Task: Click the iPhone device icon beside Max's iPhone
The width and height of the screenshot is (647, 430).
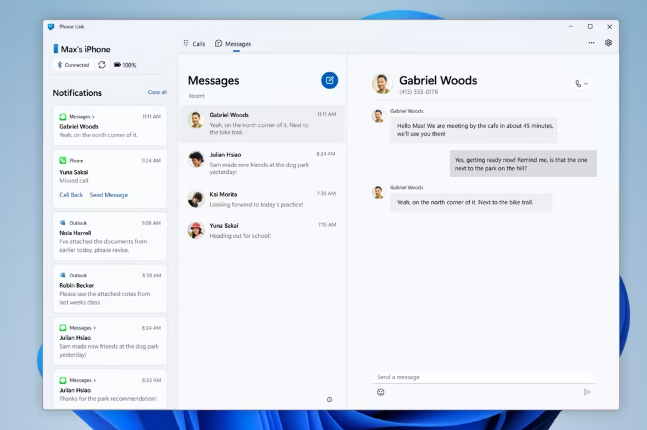Action: (55, 49)
